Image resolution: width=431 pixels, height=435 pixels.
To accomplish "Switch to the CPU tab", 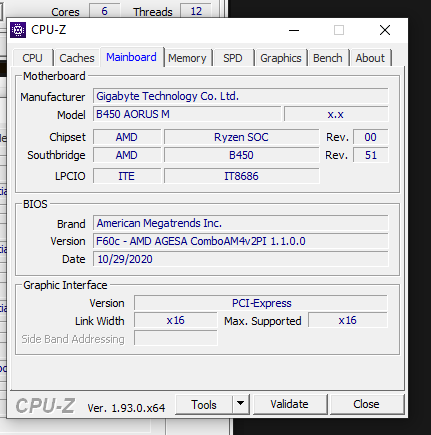I will coord(33,58).
